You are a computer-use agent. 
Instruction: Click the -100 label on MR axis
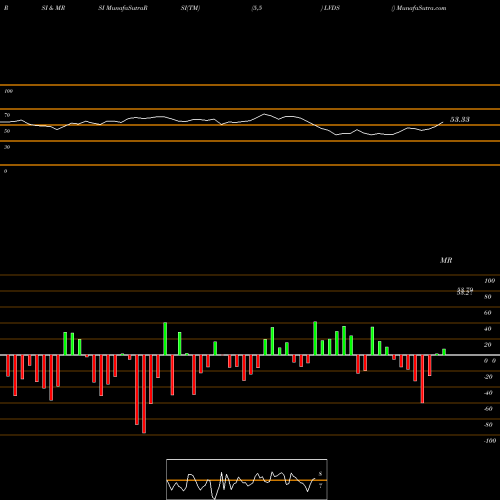(490, 441)
